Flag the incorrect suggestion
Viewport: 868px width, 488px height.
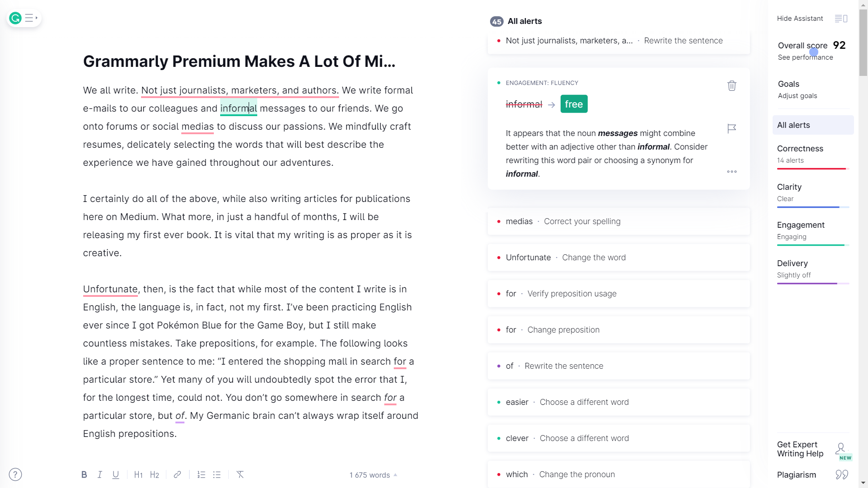(731, 129)
